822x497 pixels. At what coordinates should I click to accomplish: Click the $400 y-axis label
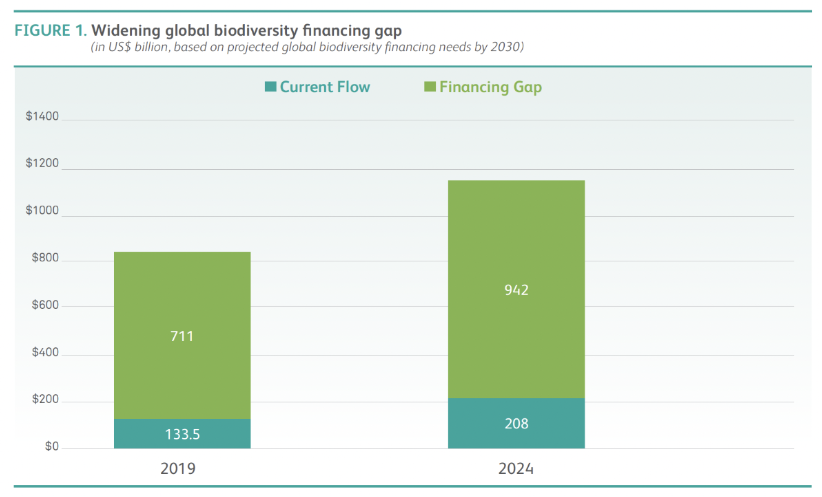(x=45, y=352)
